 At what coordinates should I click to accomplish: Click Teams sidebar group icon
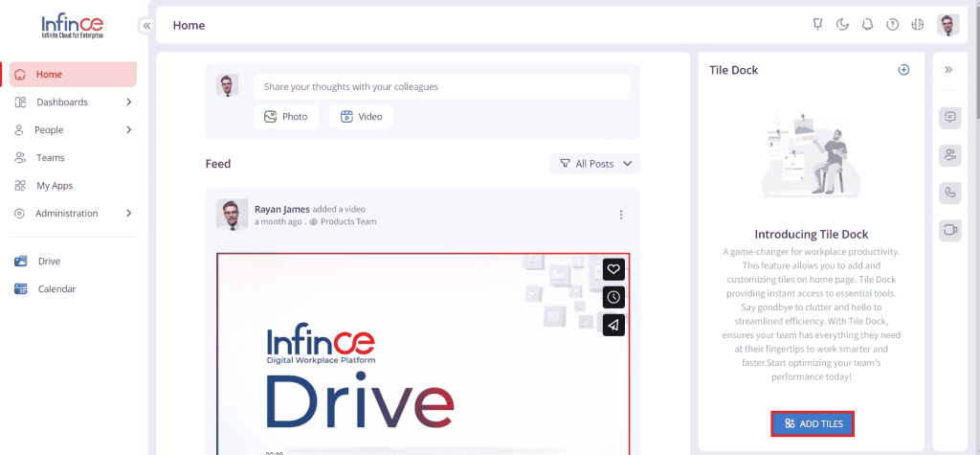20,158
